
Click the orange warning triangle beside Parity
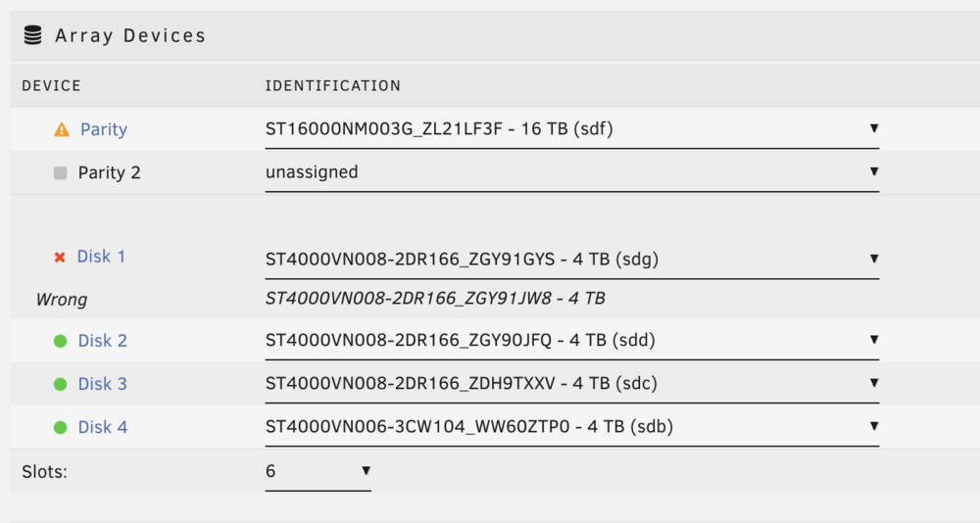pyautogui.click(x=61, y=129)
